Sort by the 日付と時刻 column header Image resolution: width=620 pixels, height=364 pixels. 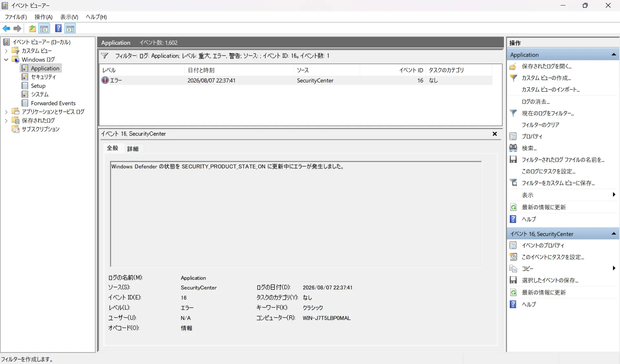tap(239, 70)
